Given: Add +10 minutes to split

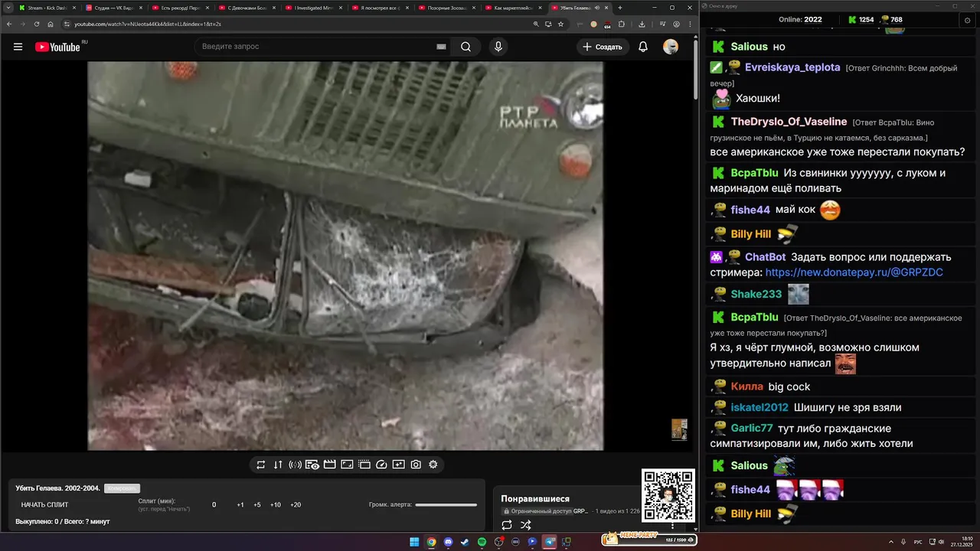Looking at the screenshot, I should [276, 505].
